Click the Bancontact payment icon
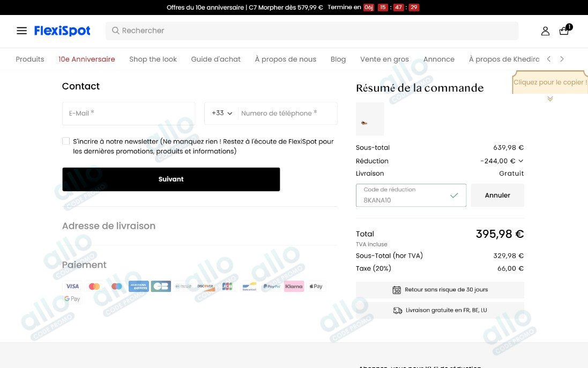This screenshot has width=588, height=368. coord(249,286)
